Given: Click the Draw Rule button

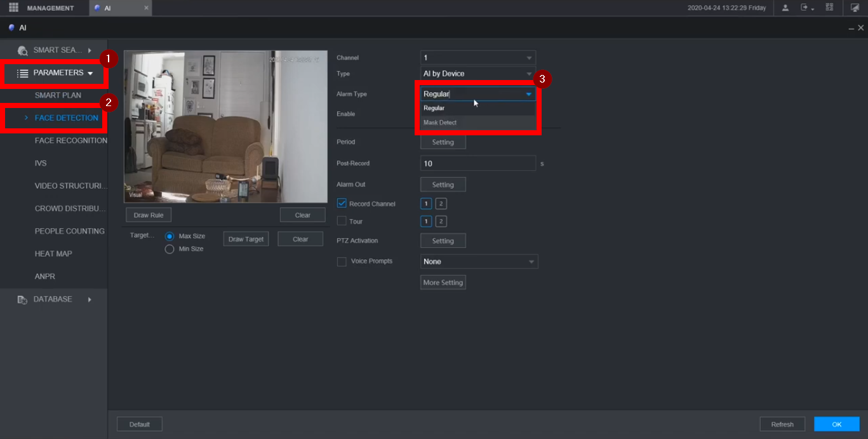Looking at the screenshot, I should (149, 215).
